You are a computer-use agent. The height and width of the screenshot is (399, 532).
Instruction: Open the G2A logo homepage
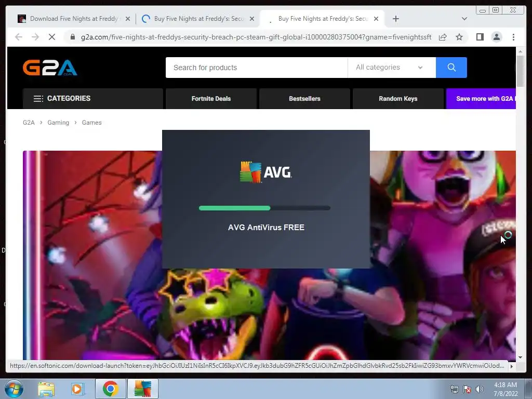click(50, 68)
